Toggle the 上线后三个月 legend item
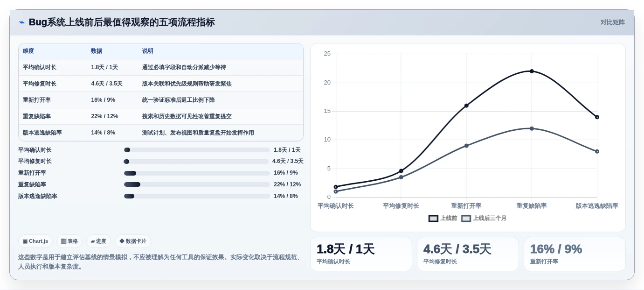The width and height of the screenshot is (644, 290). pos(484,218)
